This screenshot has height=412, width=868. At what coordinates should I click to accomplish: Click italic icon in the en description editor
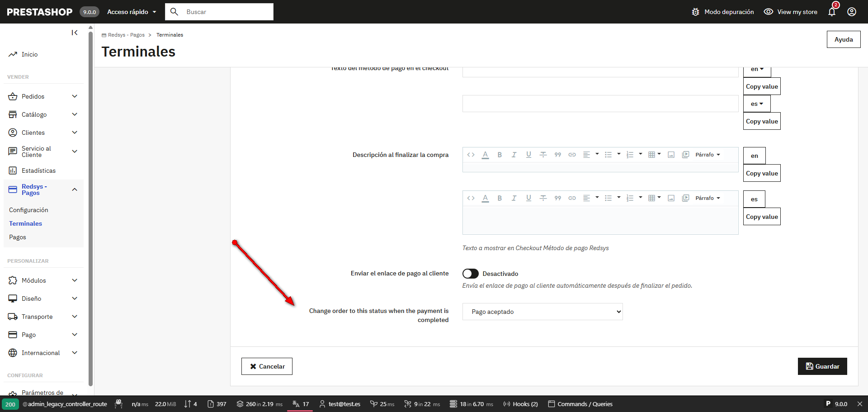click(514, 155)
